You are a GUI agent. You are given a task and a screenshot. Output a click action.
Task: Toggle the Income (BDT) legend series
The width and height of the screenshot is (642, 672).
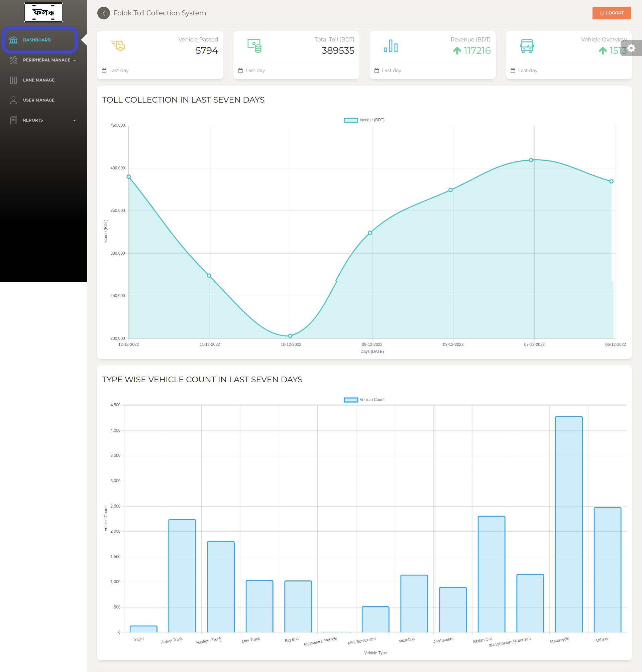[x=351, y=120]
